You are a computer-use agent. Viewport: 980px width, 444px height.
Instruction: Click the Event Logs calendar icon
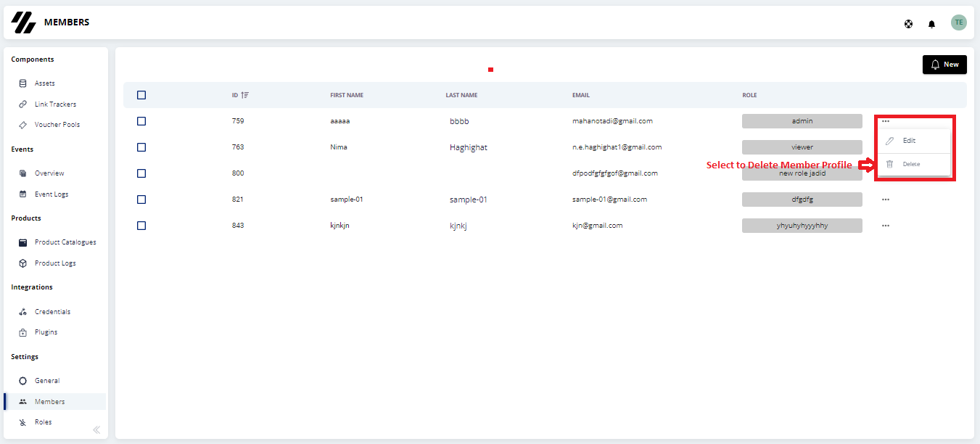22,194
